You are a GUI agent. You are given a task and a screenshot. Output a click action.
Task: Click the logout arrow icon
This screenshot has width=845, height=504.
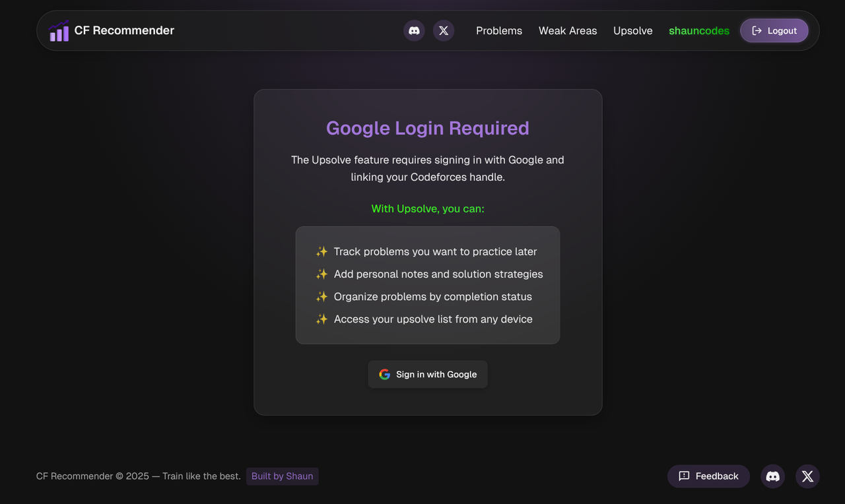[x=757, y=30]
